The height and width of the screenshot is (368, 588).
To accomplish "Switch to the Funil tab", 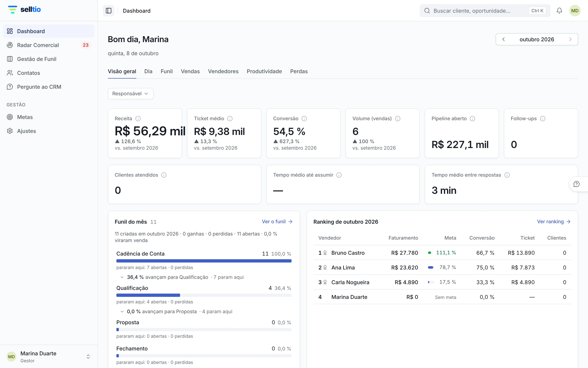I will (x=167, y=71).
